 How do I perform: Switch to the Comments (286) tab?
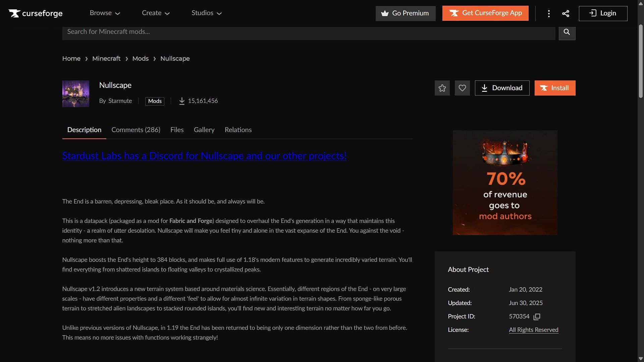click(x=136, y=130)
